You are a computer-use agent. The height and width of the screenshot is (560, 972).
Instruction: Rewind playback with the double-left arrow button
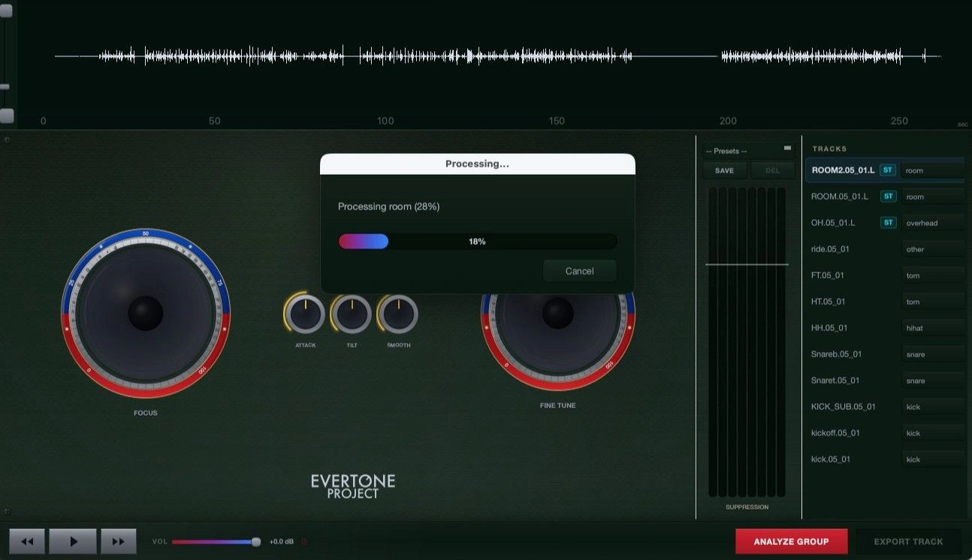28,541
